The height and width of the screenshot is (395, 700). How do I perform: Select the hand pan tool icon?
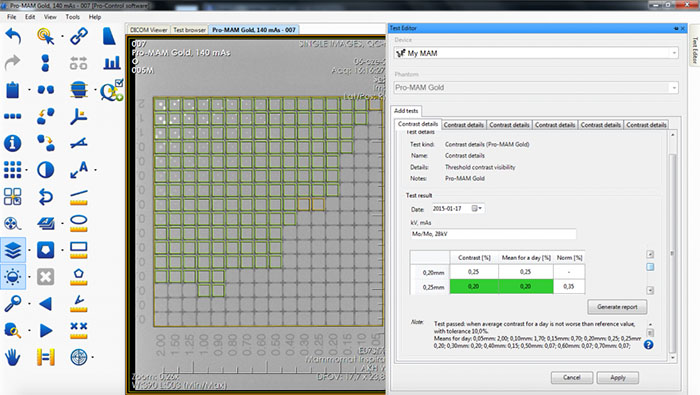point(12,357)
